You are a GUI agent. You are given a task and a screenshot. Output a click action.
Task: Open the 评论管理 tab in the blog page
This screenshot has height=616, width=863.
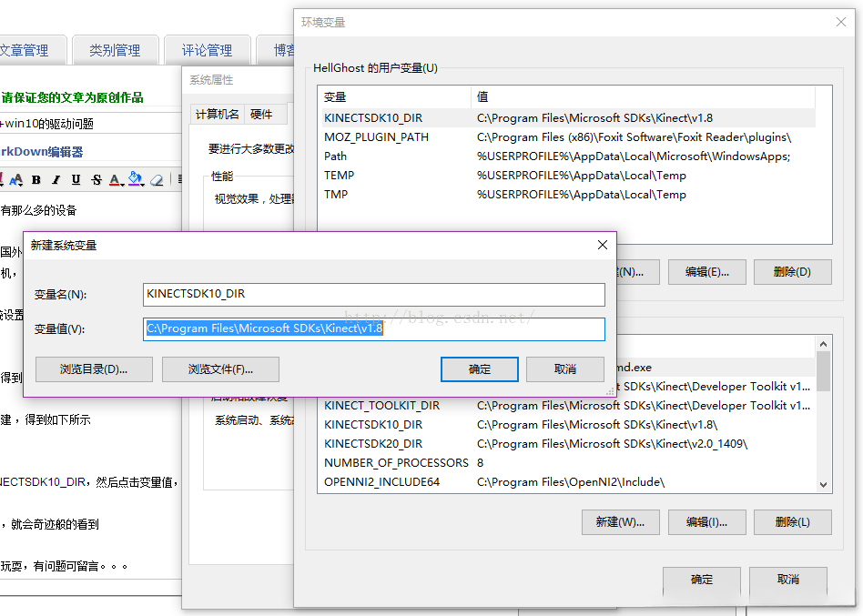point(208,51)
